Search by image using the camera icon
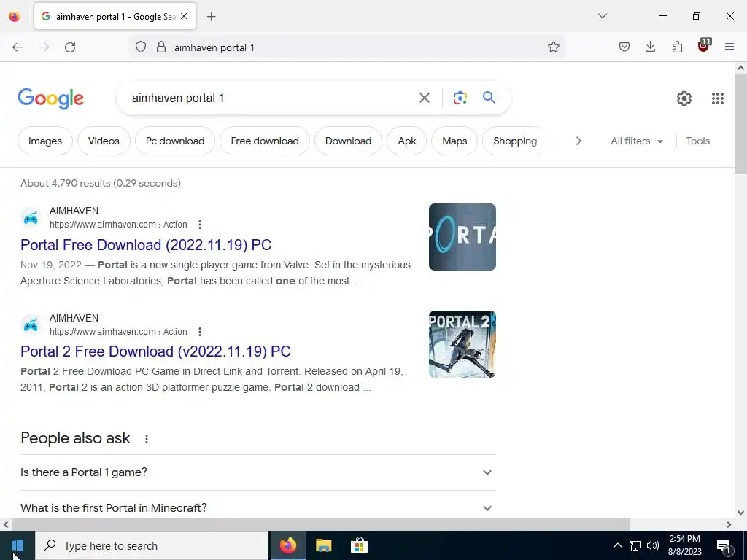Screen dimensions: 747x560 460,98
